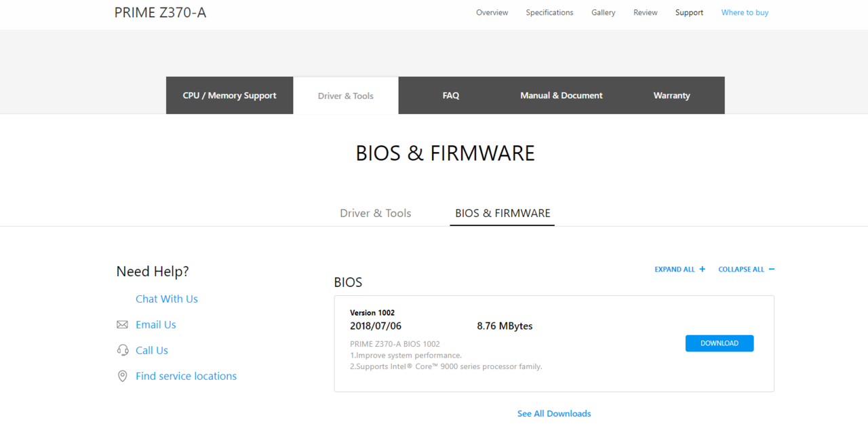Open the Where to buy link

745,13
